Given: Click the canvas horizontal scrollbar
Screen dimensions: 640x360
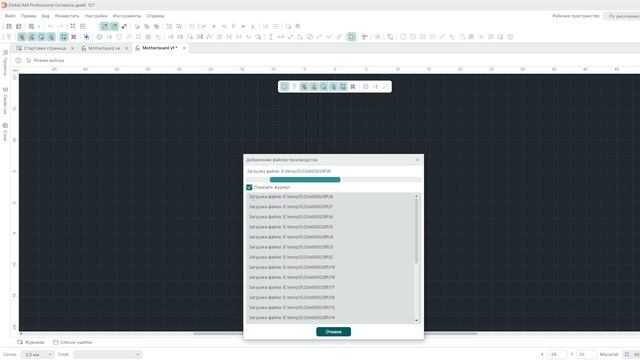Looking at the screenshot, I should pos(335,333).
